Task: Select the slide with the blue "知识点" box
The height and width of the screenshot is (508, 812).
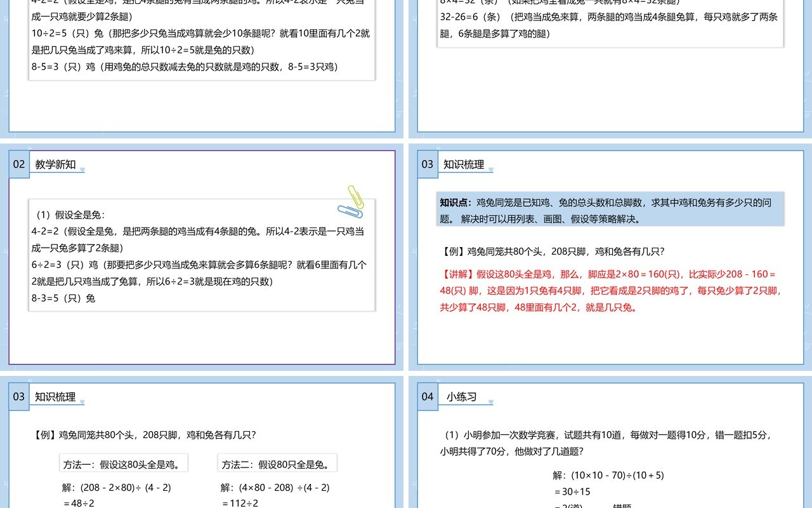Action: click(x=609, y=257)
